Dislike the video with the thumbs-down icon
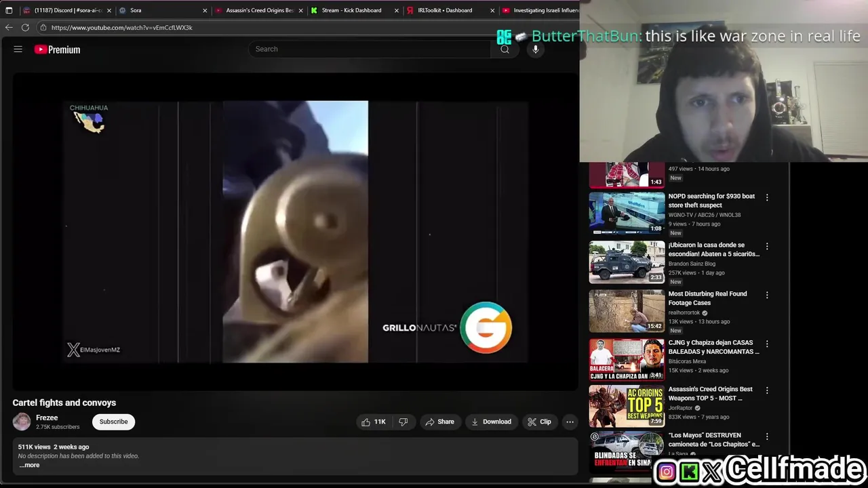868x488 pixels. pos(403,422)
